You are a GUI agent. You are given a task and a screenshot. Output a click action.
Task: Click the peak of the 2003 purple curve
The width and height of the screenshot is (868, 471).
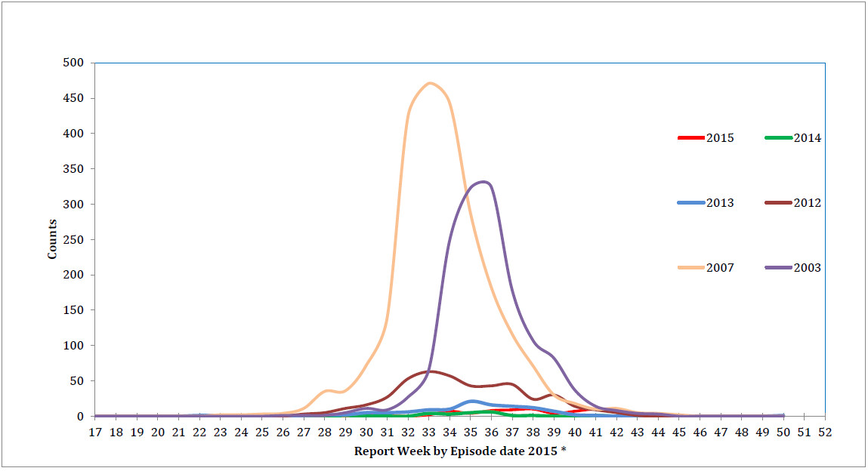click(x=482, y=182)
